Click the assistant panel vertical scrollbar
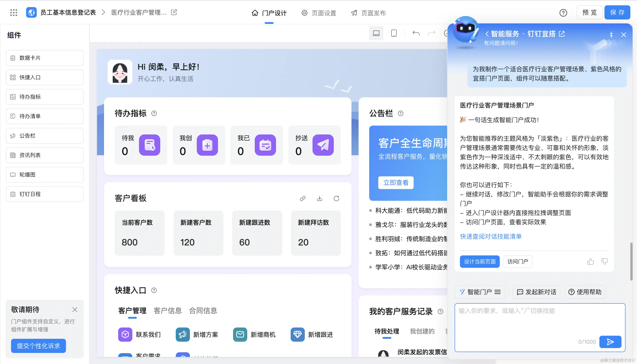Image resolution: width=637 pixels, height=364 pixels. click(x=631, y=261)
